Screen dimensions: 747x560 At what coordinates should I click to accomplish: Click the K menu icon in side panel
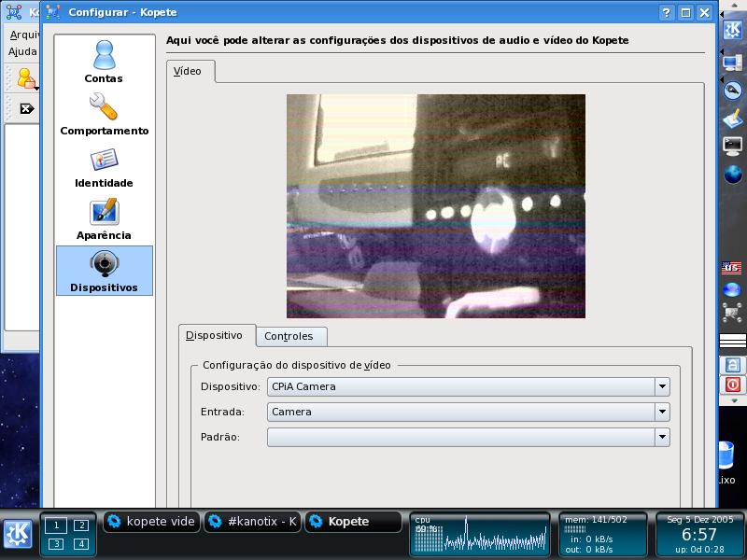tap(732, 30)
